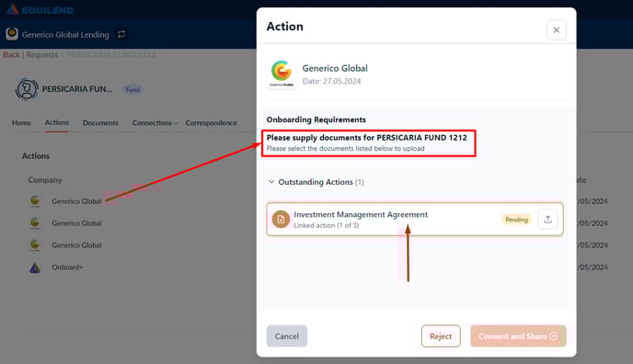Screen dimensions: 633x364
Task: Select the Onboard+ row text
Action: click(x=67, y=267)
